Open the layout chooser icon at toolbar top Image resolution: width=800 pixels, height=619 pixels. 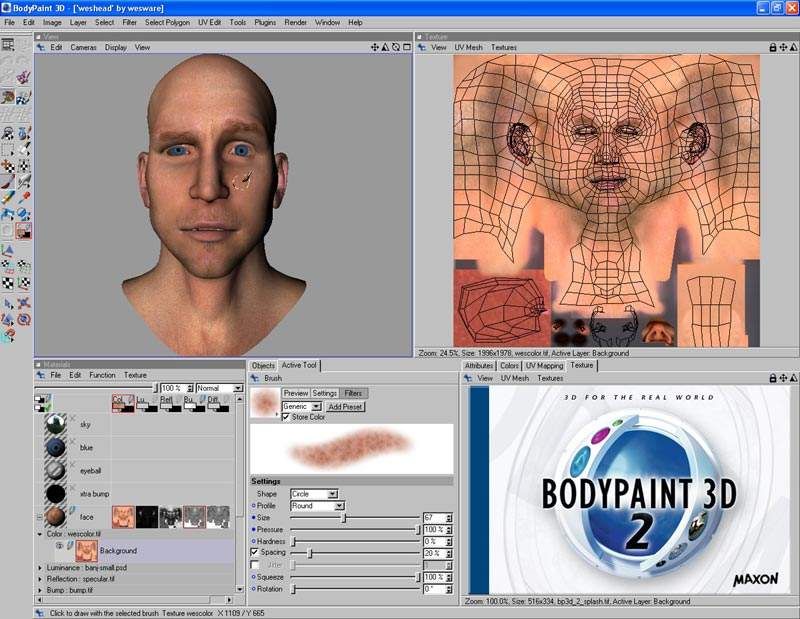8,44
